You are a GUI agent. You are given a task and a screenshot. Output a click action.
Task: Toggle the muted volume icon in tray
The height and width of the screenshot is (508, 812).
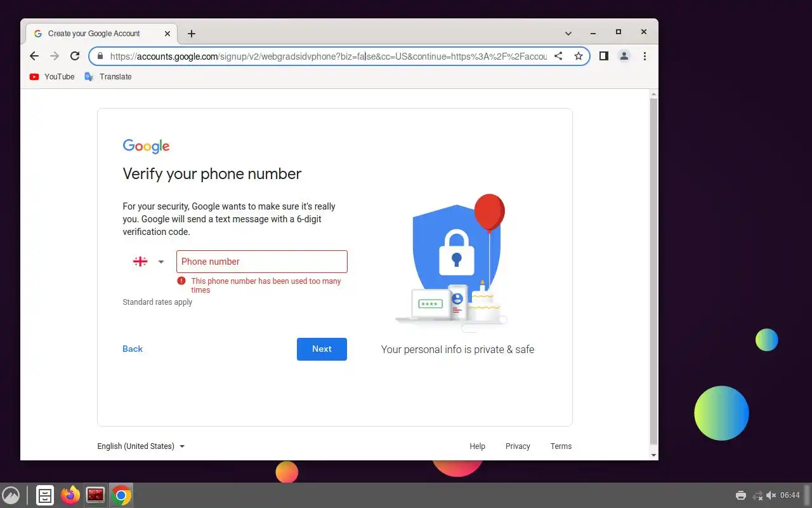[771, 495]
